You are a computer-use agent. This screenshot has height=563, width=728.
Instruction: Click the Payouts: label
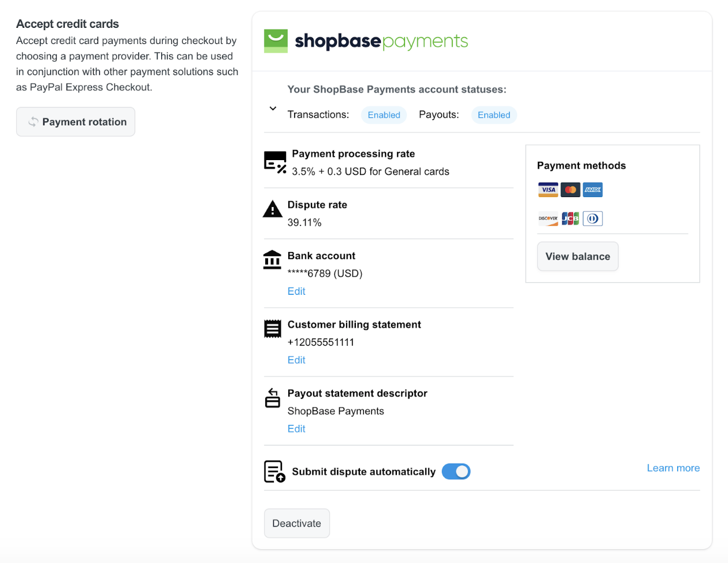pos(439,114)
